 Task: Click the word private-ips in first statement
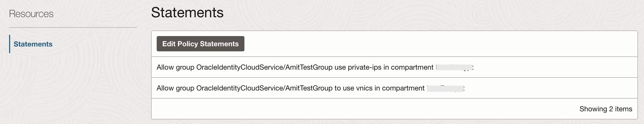point(364,67)
